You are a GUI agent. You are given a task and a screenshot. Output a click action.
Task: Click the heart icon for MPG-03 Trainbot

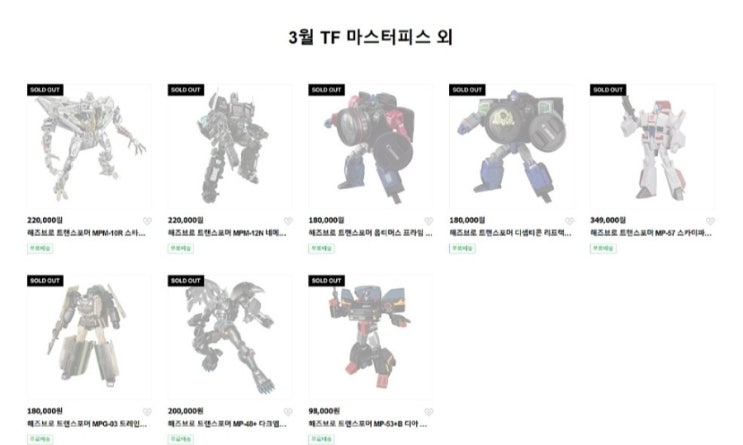[147, 412]
